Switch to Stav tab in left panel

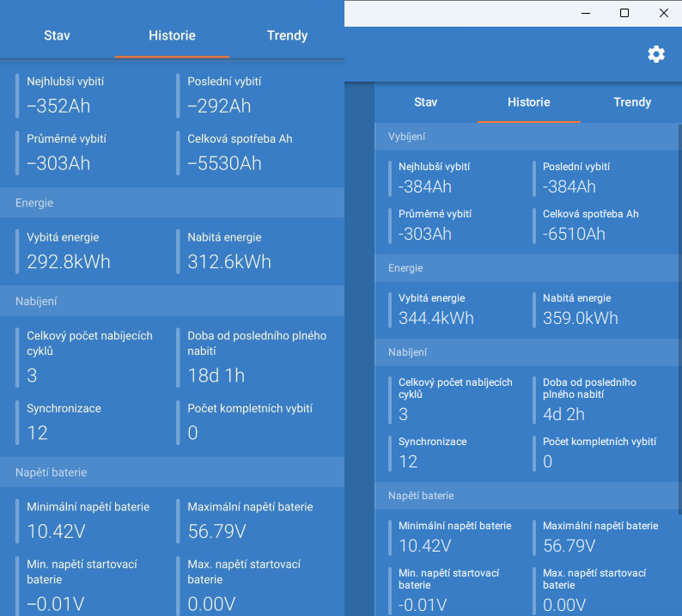click(57, 36)
